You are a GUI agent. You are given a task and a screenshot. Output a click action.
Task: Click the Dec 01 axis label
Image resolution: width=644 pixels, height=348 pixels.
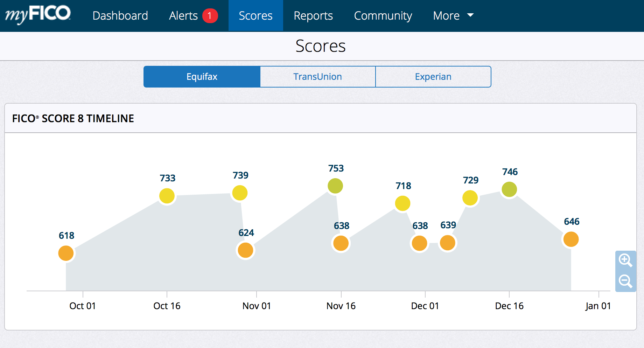[x=425, y=306]
